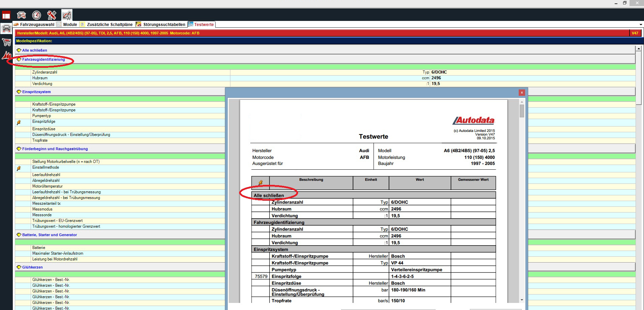
Task: Click the 180-190/160 Min pressure value
Action: (x=408, y=290)
